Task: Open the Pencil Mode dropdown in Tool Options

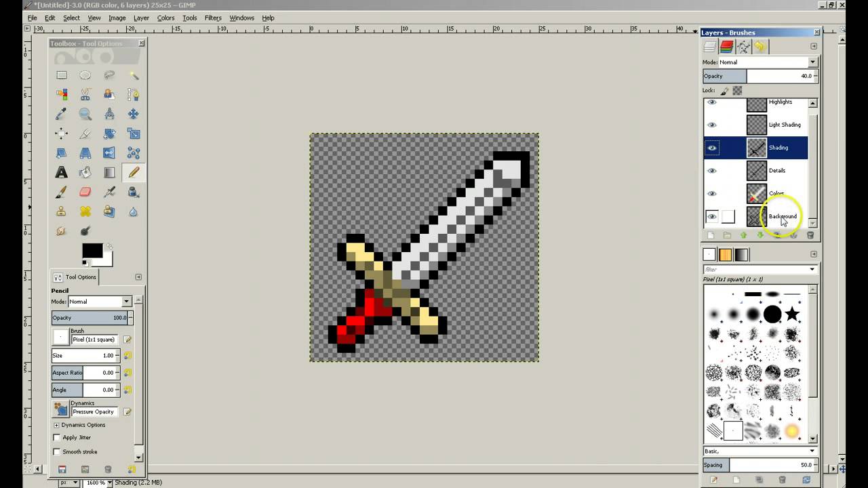Action: click(x=100, y=302)
